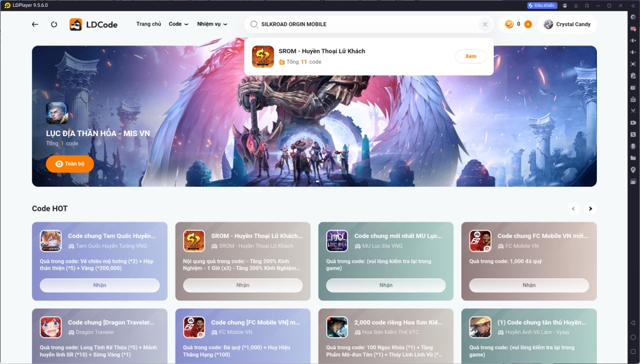Click the Android home circle button

[x=633, y=337]
